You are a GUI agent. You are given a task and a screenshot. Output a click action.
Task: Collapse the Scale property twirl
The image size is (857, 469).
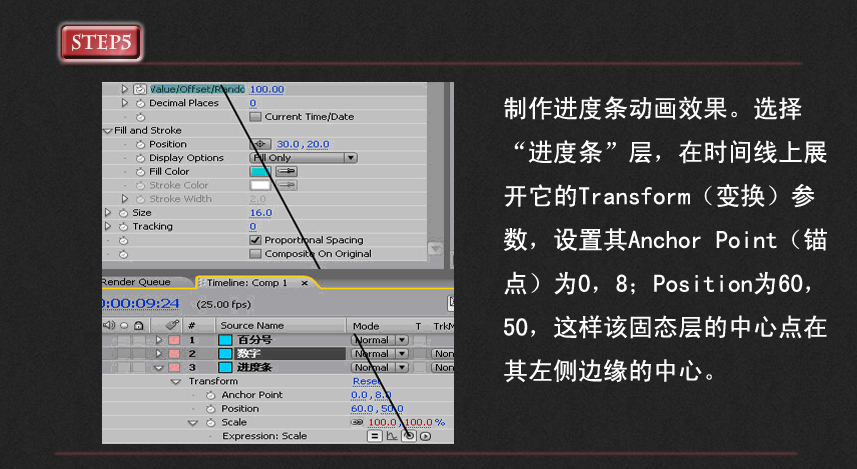tap(193, 423)
